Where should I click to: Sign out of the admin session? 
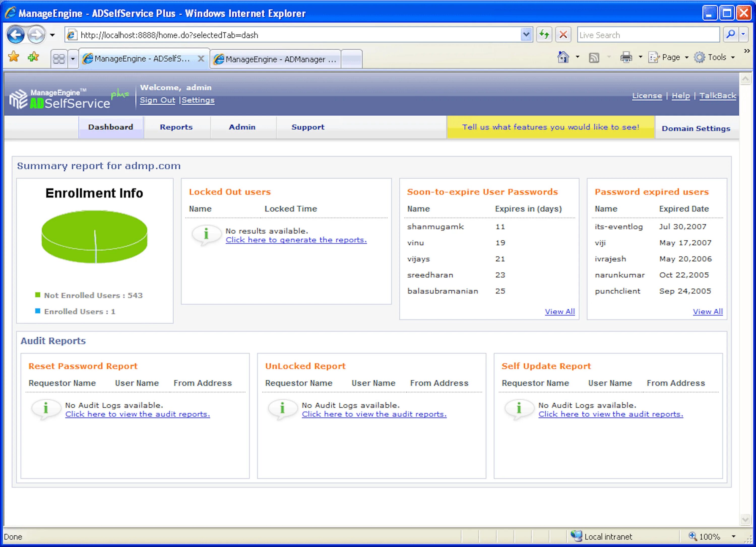157,100
